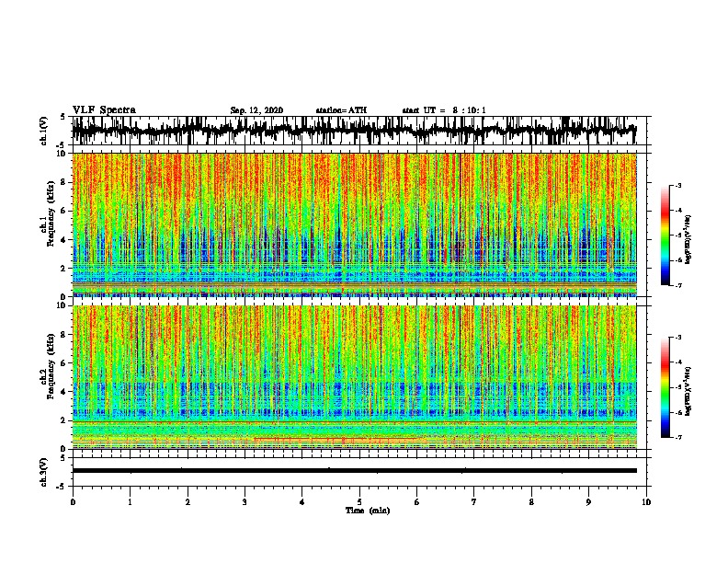Click the "ch.2 Frequency (kHz)" axis label
The height and width of the screenshot is (563, 728).
48,366
